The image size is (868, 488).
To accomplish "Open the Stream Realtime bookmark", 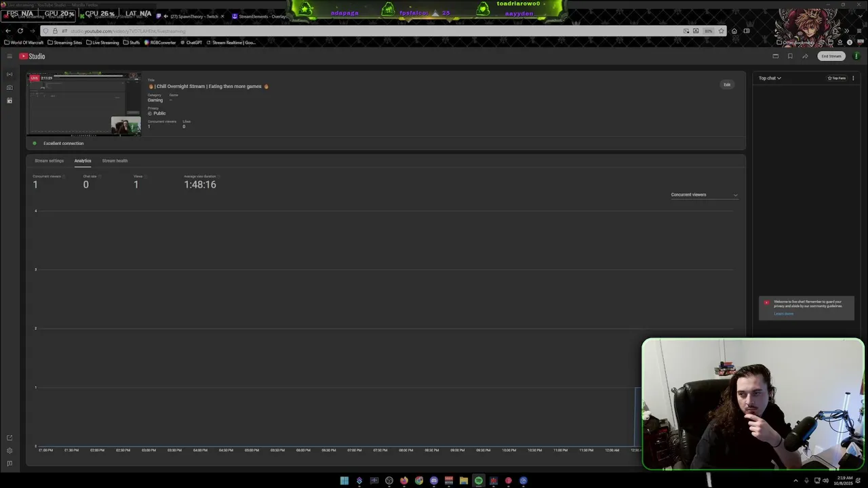I will pos(231,42).
